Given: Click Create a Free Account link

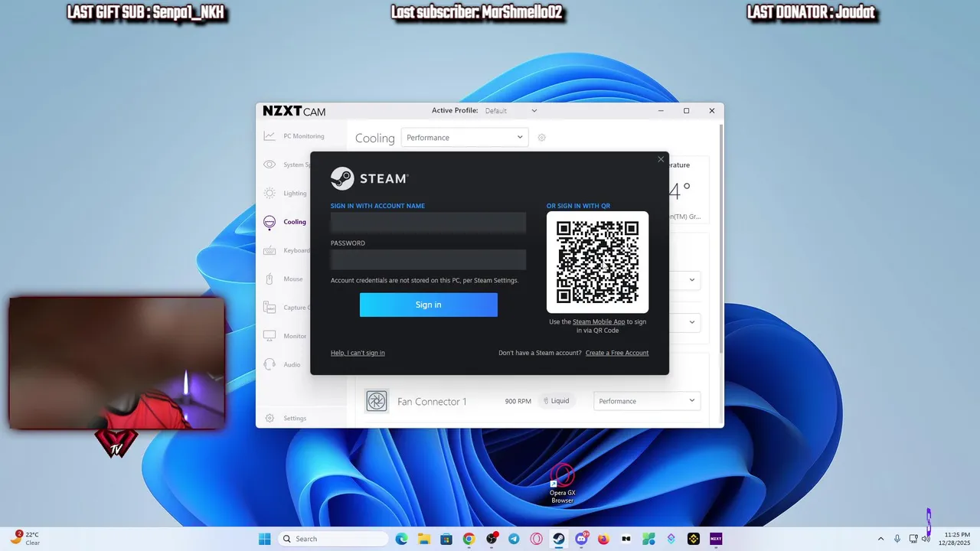Looking at the screenshot, I should tap(617, 353).
